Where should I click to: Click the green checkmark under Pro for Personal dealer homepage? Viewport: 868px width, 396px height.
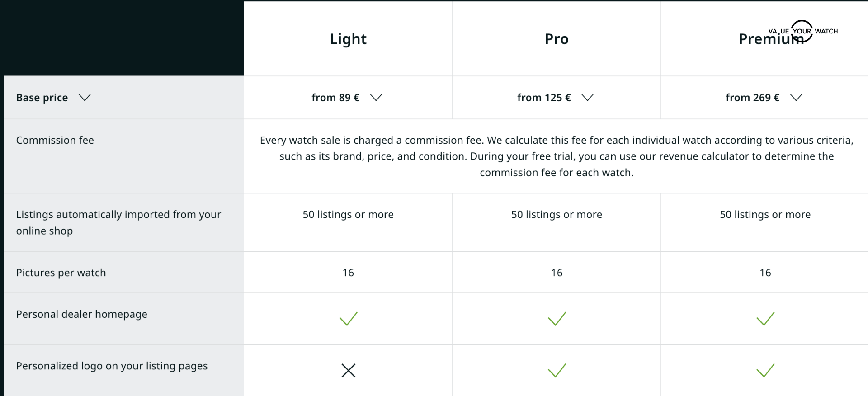557,319
